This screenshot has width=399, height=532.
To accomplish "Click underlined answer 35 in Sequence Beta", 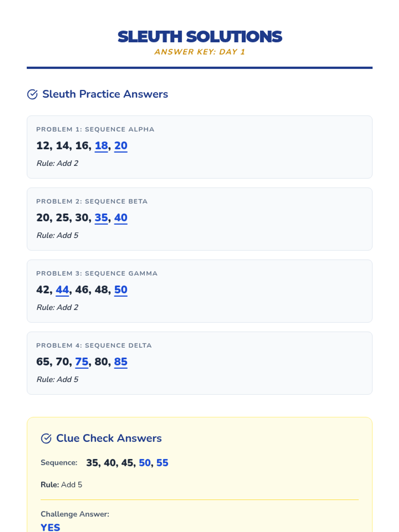I will [101, 218].
